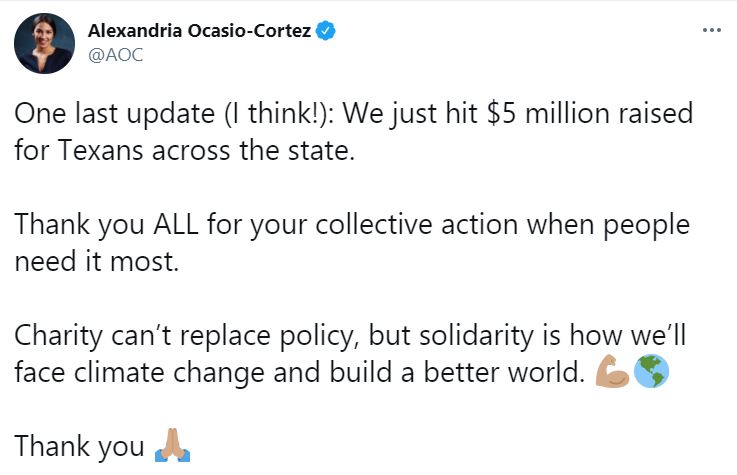737x475 pixels.
Task: Open the @AOC handle link
Action: point(115,55)
